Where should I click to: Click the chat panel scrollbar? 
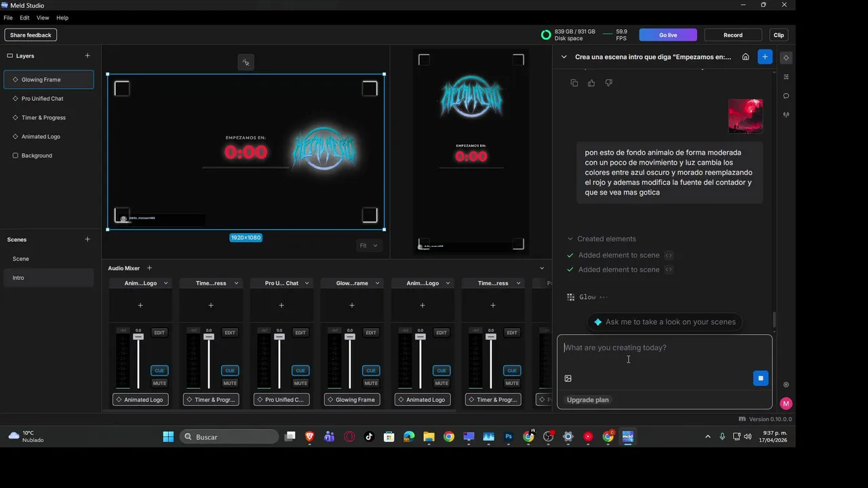(x=774, y=319)
